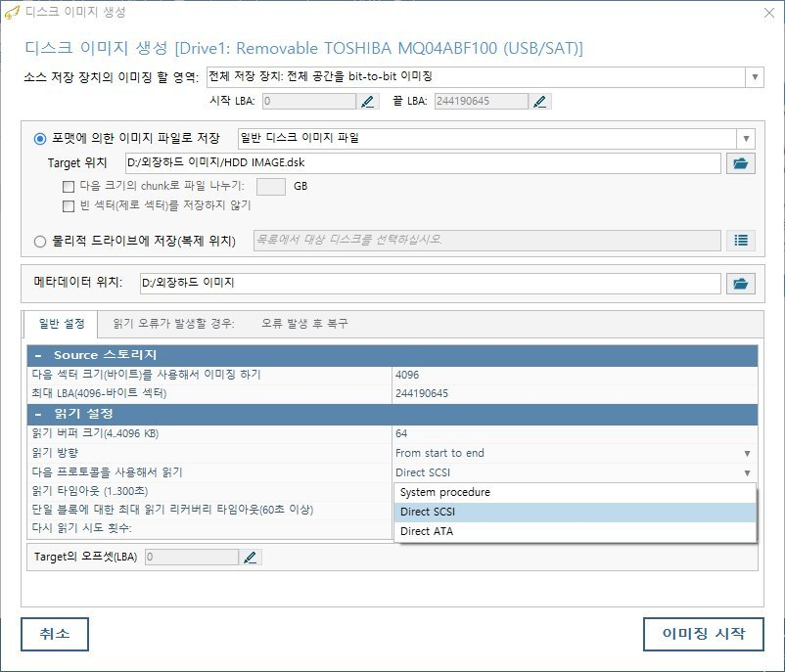The image size is (785, 672).
Task: Click read buffer size value 64
Action: [x=401, y=434]
